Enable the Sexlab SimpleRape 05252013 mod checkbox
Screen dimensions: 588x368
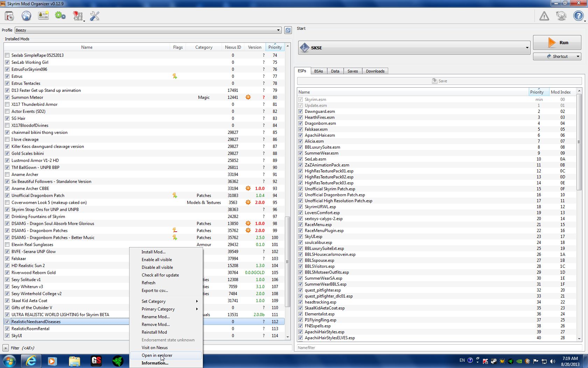(x=7, y=55)
